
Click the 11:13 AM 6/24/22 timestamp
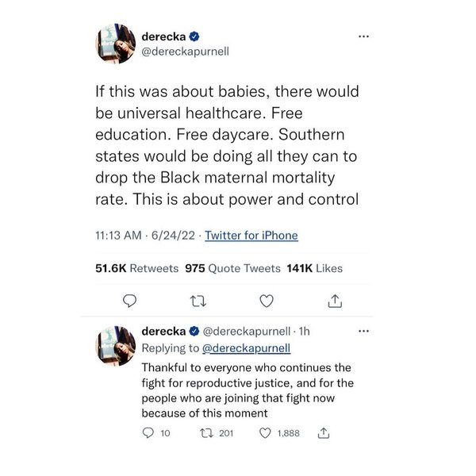point(144,236)
